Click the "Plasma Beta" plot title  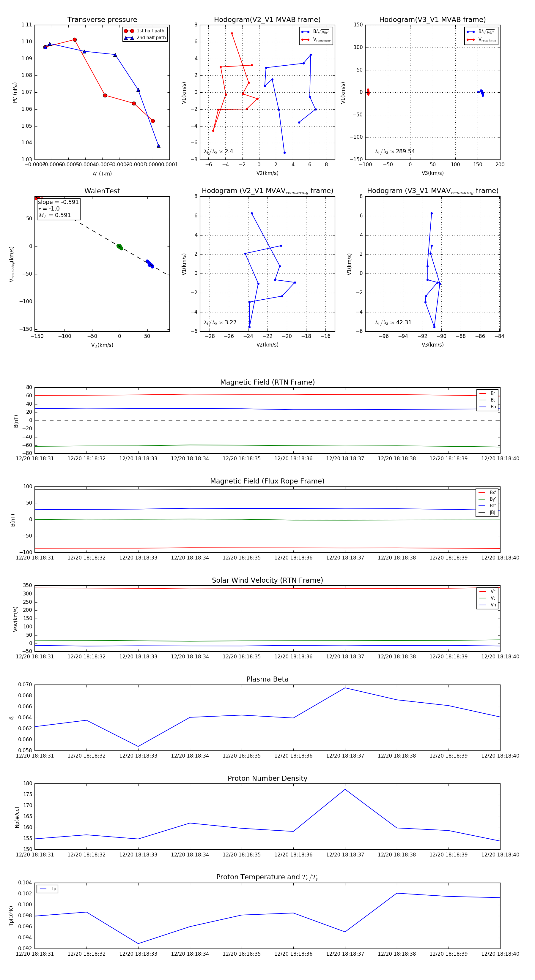click(x=267, y=679)
